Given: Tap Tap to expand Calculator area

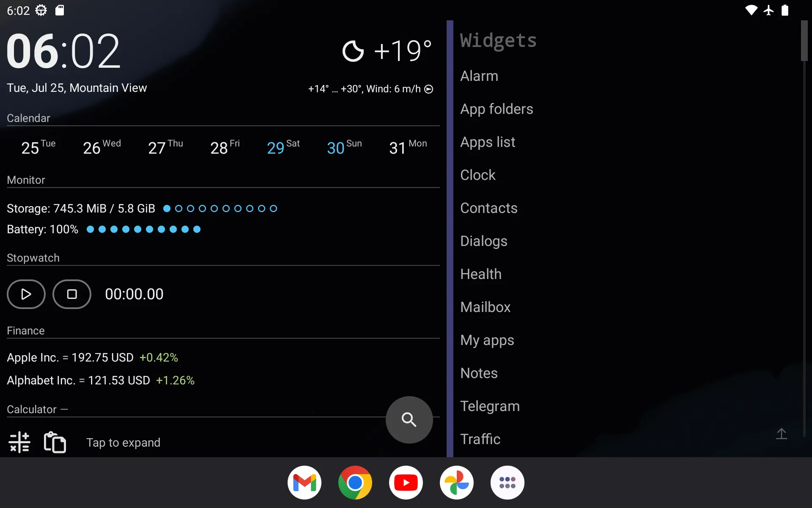Looking at the screenshot, I should click(x=123, y=442).
